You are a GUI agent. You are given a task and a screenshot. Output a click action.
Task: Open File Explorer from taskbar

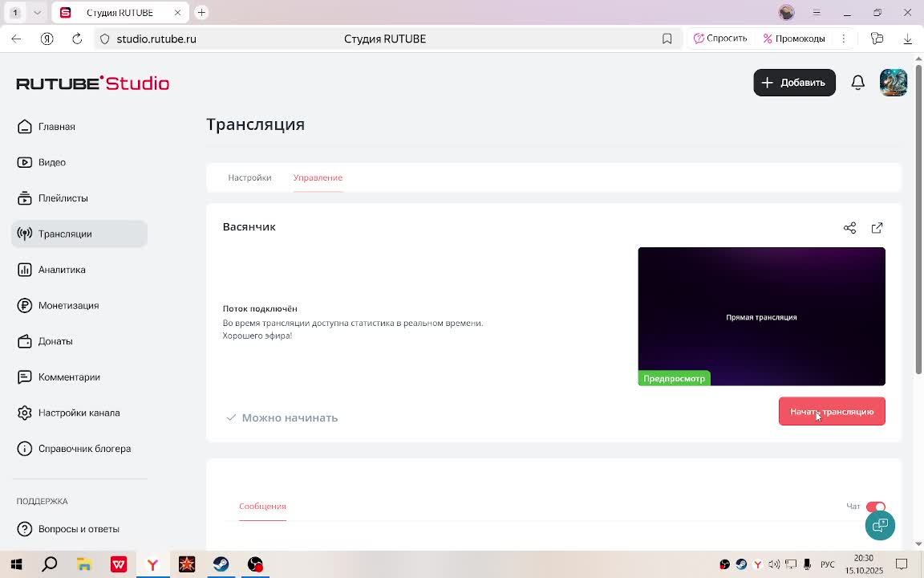pos(84,564)
